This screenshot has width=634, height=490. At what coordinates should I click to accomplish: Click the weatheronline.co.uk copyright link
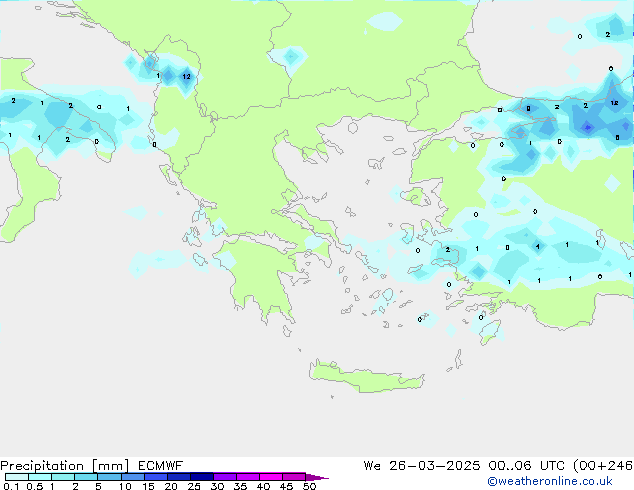click(x=550, y=481)
